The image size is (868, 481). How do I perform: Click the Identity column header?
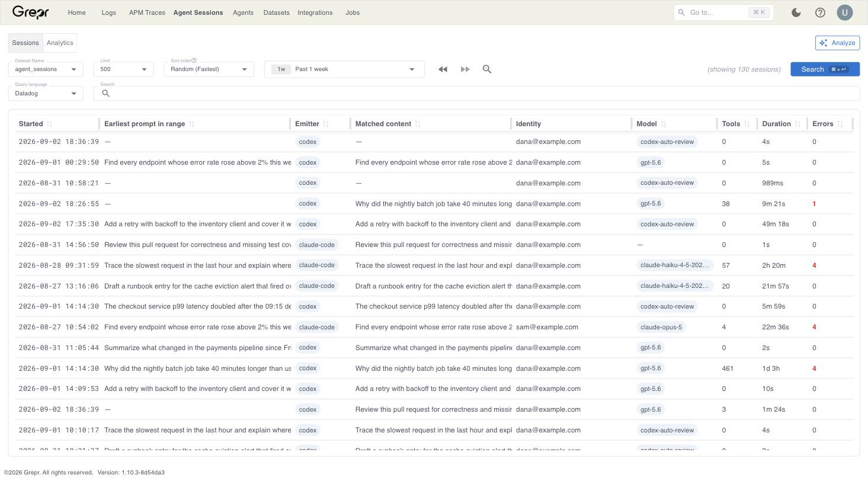(x=529, y=124)
